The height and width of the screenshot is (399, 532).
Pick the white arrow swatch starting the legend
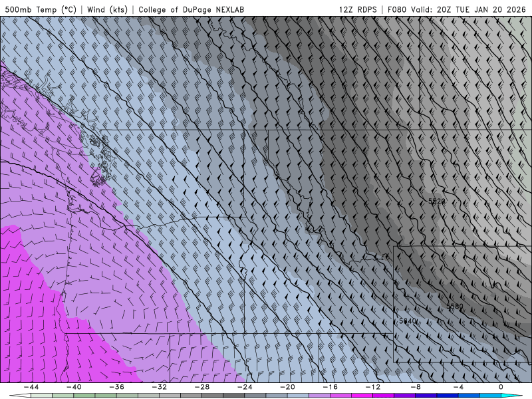coord(20,396)
